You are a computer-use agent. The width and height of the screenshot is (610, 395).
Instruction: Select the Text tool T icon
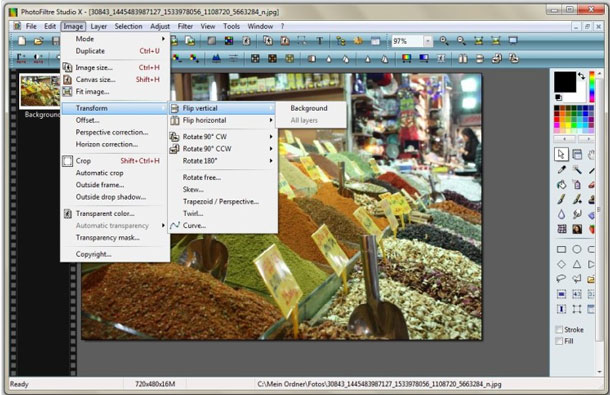319,41
